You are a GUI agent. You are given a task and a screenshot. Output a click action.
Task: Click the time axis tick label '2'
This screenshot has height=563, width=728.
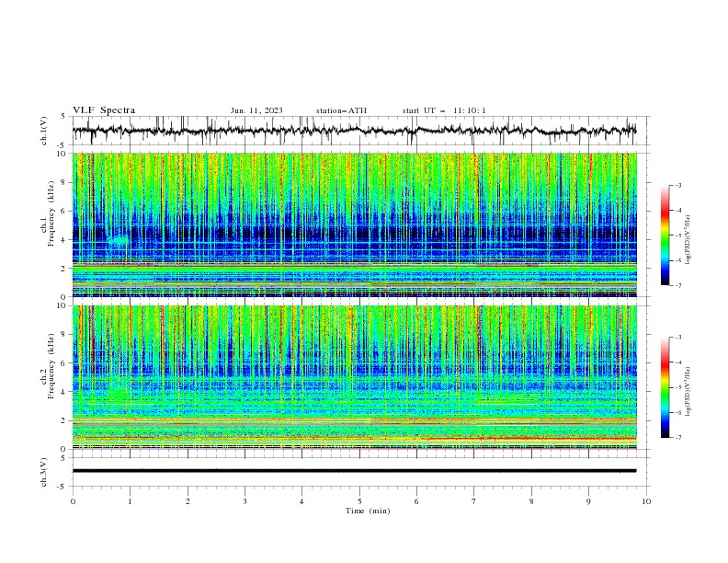coord(188,501)
